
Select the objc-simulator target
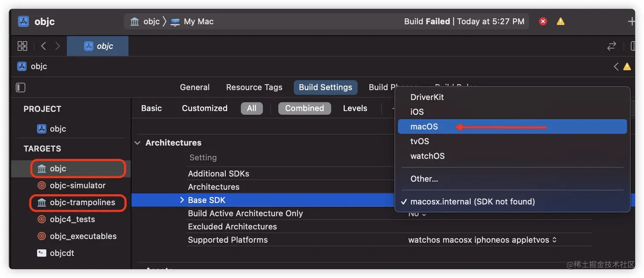pyautogui.click(x=71, y=185)
